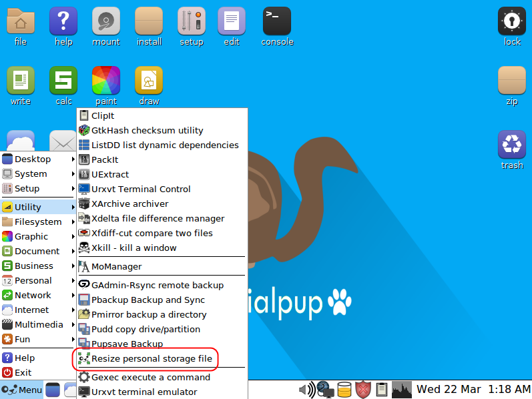Screen dimensions: 532x399
Task: Launch PackIt from the Utility menu
Action: [162, 160]
